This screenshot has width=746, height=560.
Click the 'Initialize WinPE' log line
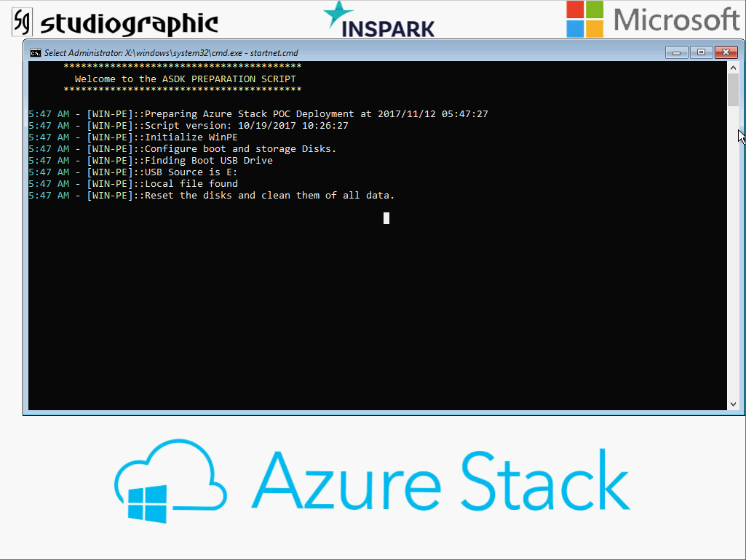[133, 137]
